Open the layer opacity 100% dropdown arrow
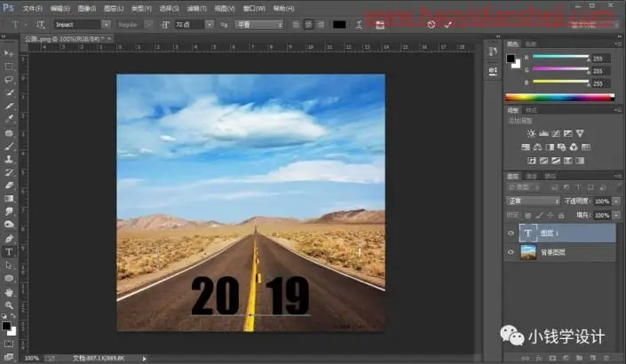Viewport: 626px width, 364px height. coord(616,202)
